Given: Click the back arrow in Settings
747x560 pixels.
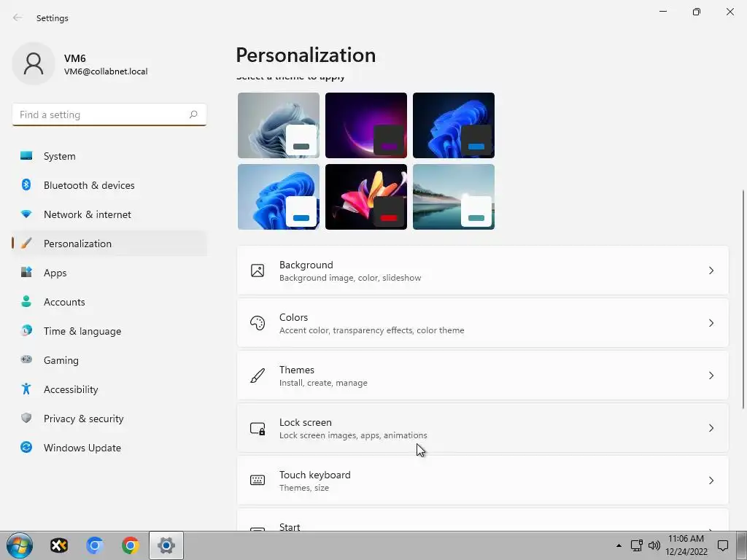Looking at the screenshot, I should click(x=18, y=17).
